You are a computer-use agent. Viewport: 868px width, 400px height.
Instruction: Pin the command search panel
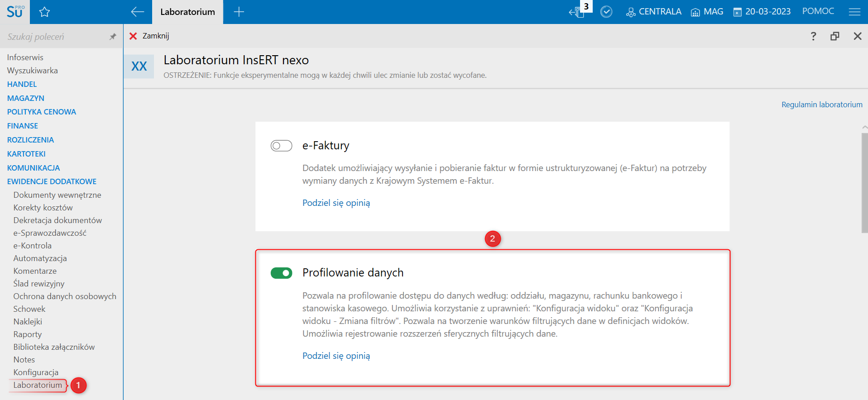pyautogui.click(x=113, y=37)
